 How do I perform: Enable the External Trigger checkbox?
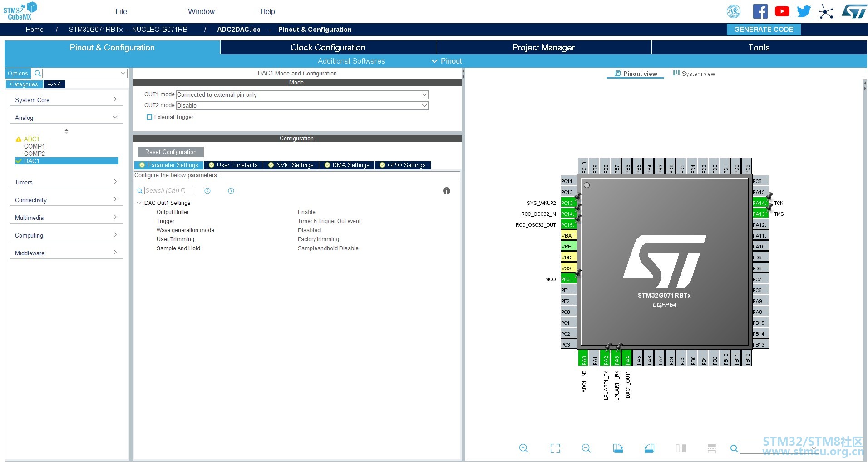(149, 117)
